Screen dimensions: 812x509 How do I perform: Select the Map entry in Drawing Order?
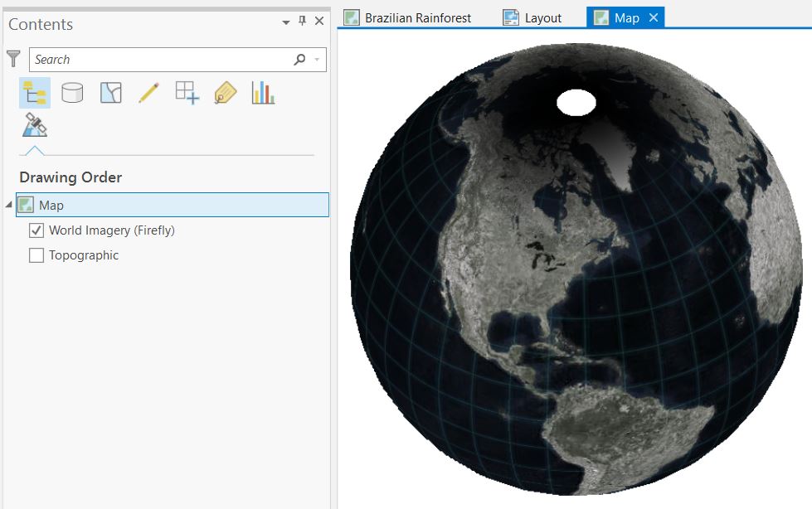click(173, 205)
